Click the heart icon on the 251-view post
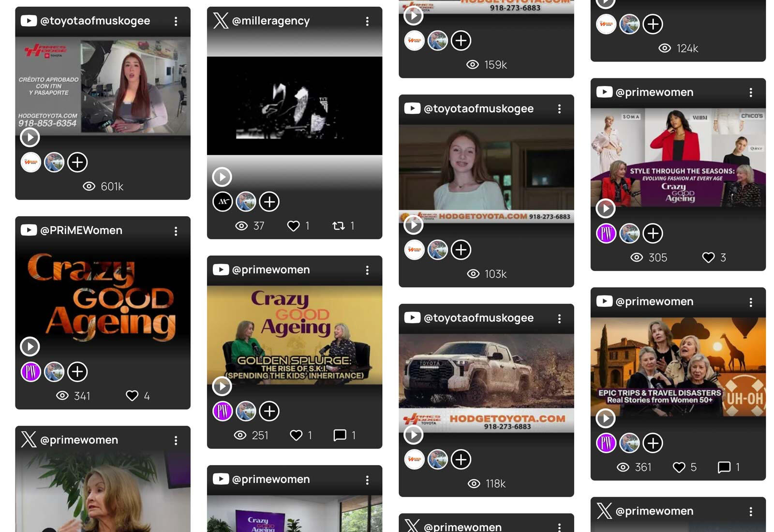 296,435
